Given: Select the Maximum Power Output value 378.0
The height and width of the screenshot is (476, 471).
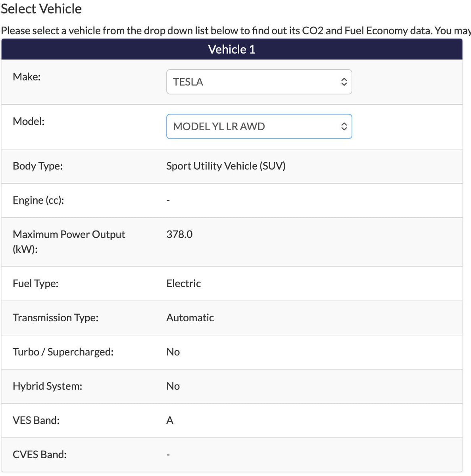Looking at the screenshot, I should tap(179, 234).
